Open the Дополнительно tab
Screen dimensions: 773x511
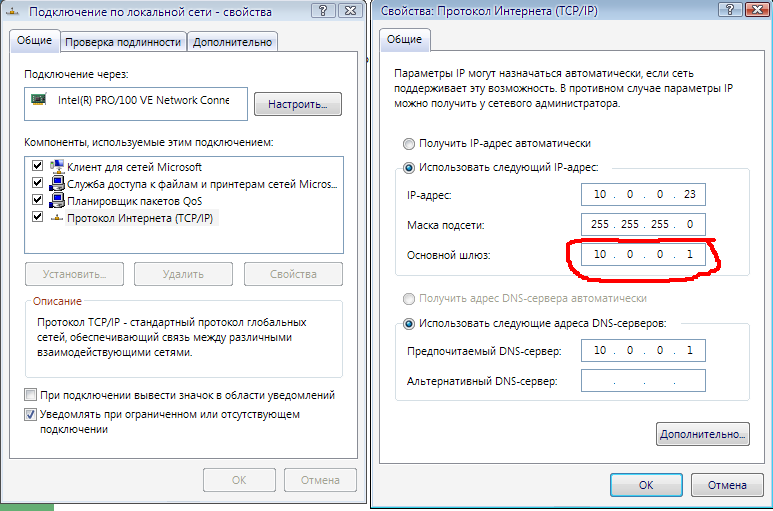click(x=232, y=42)
